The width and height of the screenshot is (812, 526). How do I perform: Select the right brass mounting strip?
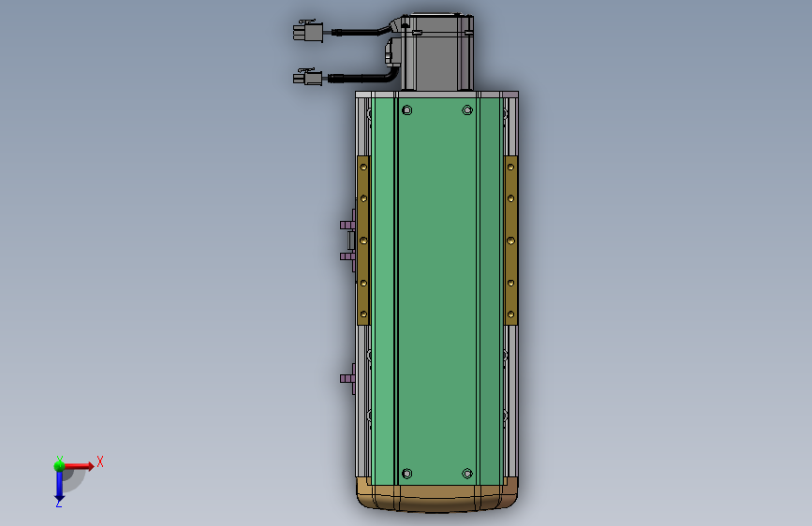point(510,241)
